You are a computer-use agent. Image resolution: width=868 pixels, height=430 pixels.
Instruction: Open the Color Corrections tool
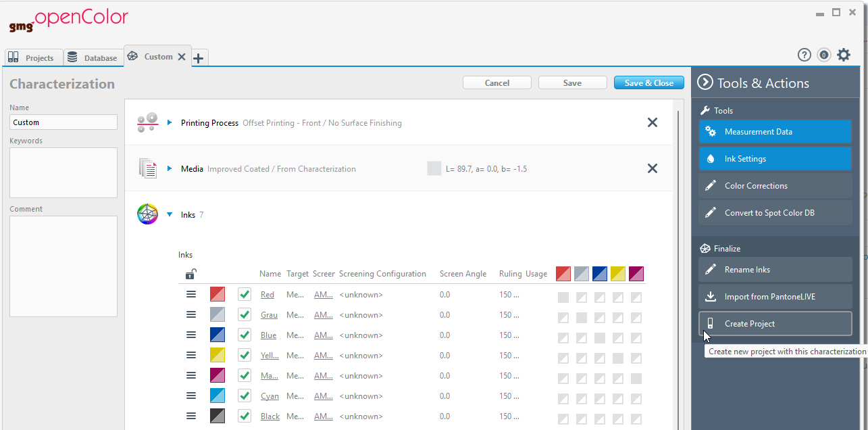[x=775, y=185]
